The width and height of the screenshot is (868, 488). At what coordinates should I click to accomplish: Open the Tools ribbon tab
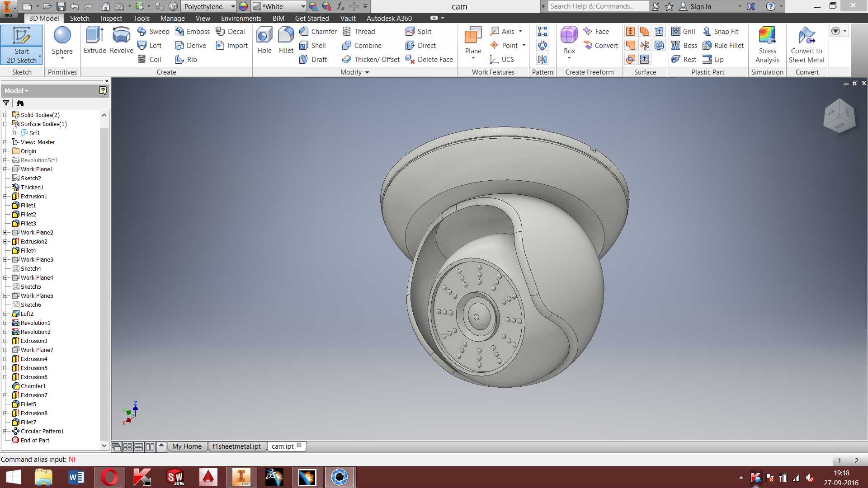click(x=141, y=18)
